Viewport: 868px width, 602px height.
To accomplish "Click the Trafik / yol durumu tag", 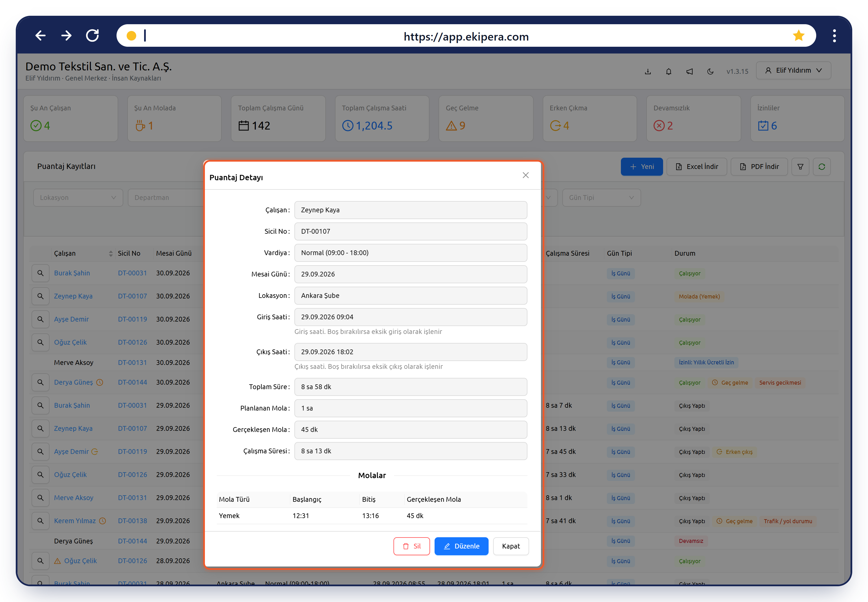I will pyautogui.click(x=788, y=521).
